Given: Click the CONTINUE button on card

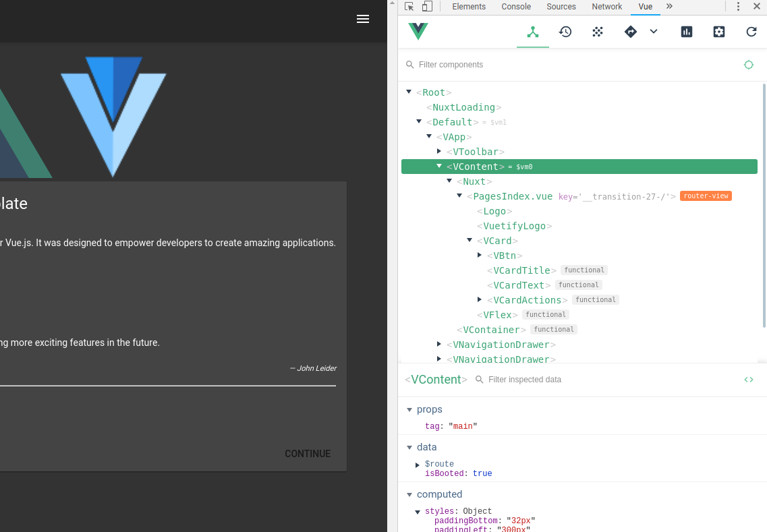Looking at the screenshot, I should [x=308, y=454].
